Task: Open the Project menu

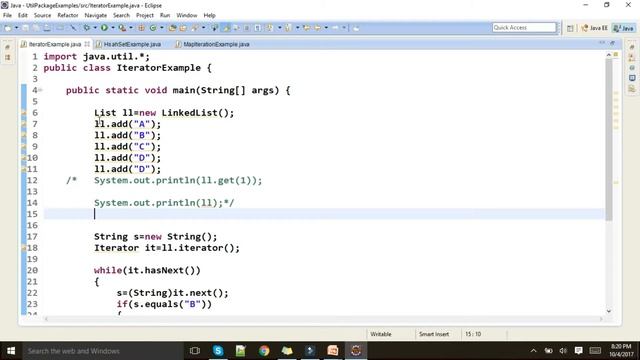Action: [x=144, y=15]
